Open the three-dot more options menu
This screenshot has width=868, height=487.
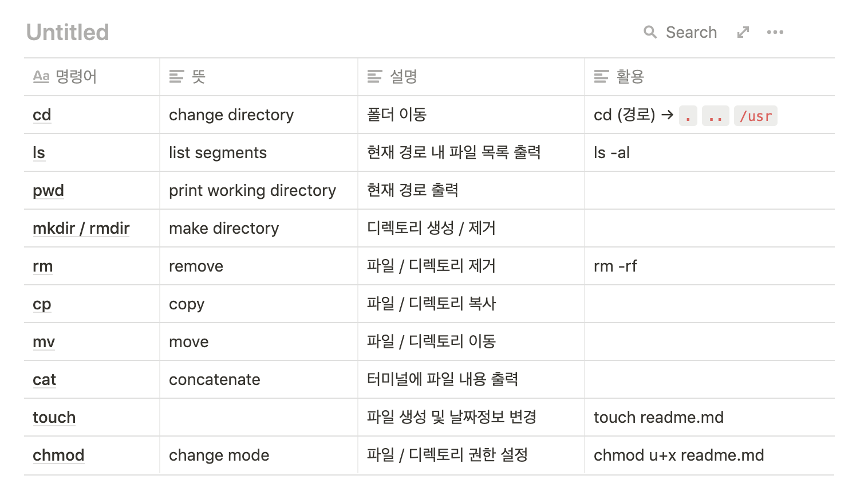775,32
